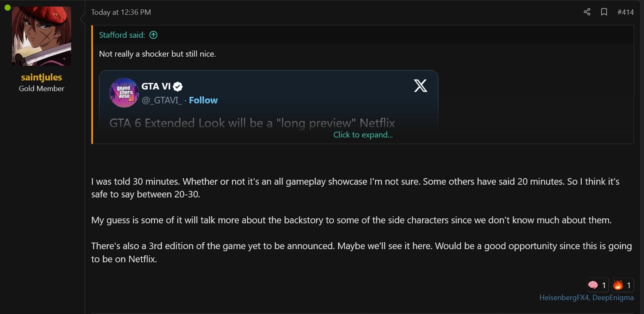Click the share icon on post #414
This screenshot has width=644, height=314.
pyautogui.click(x=587, y=12)
